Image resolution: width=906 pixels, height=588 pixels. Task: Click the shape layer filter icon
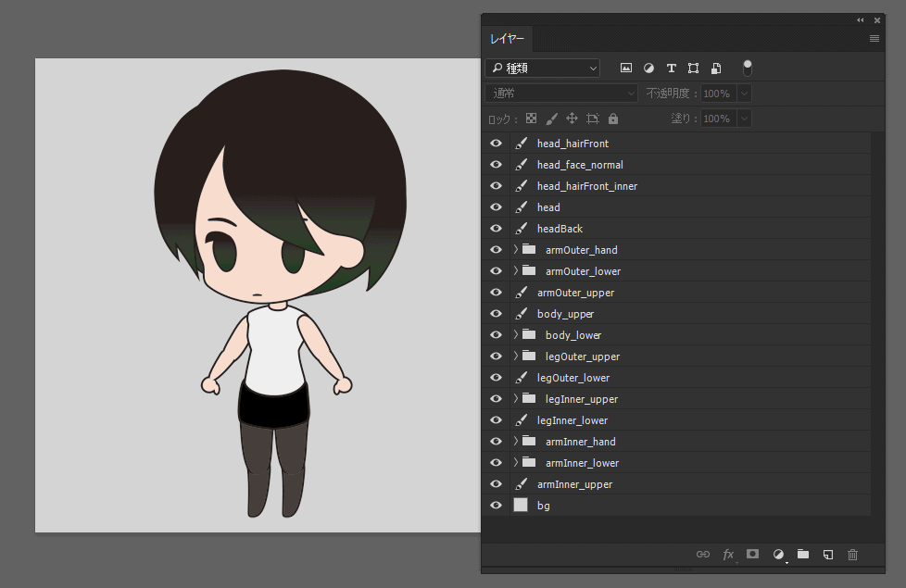[x=693, y=69]
